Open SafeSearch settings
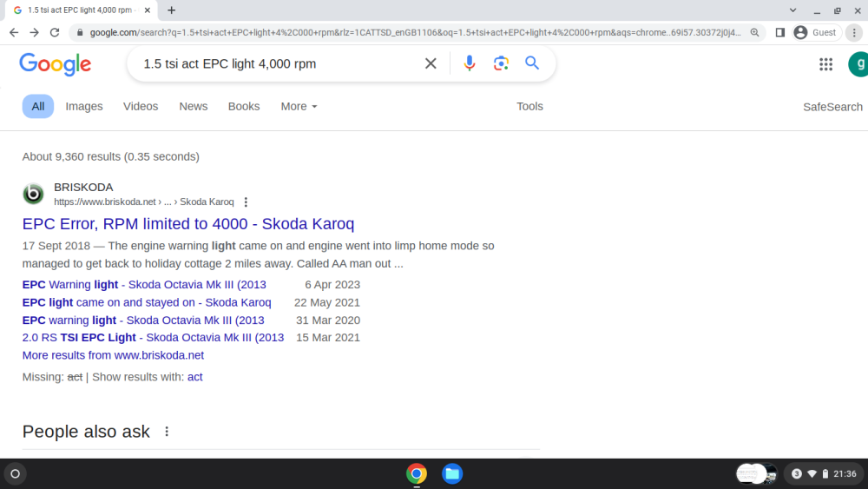The image size is (868, 489). coord(832,107)
